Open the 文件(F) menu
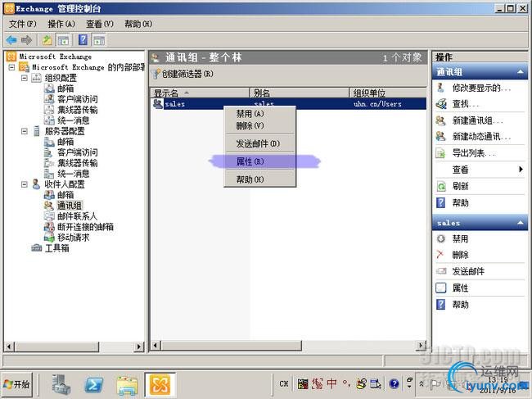This screenshot has height=399, width=532. pyautogui.click(x=23, y=24)
